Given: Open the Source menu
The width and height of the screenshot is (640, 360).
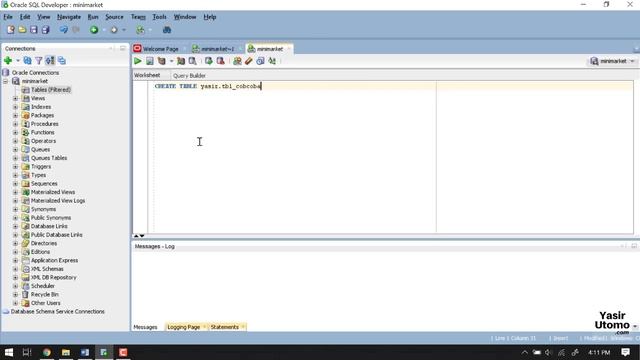Looking at the screenshot, I should click(x=114, y=17).
